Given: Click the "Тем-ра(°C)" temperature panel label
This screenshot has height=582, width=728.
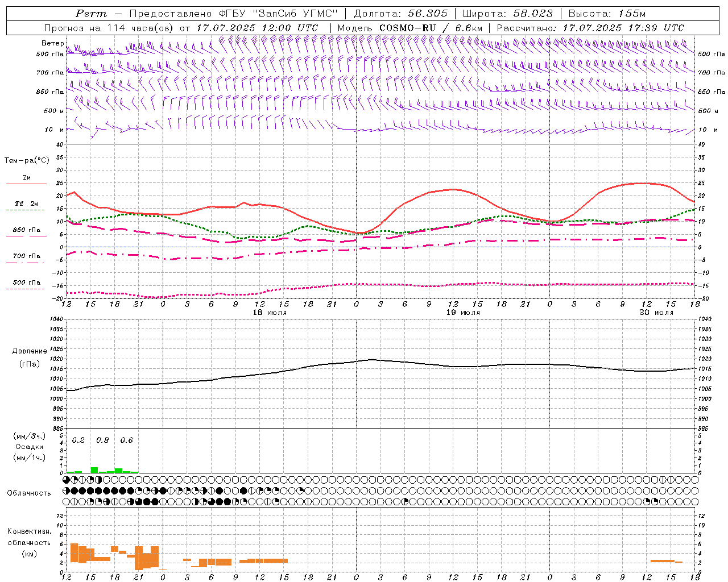Looking at the screenshot, I should [27, 161].
